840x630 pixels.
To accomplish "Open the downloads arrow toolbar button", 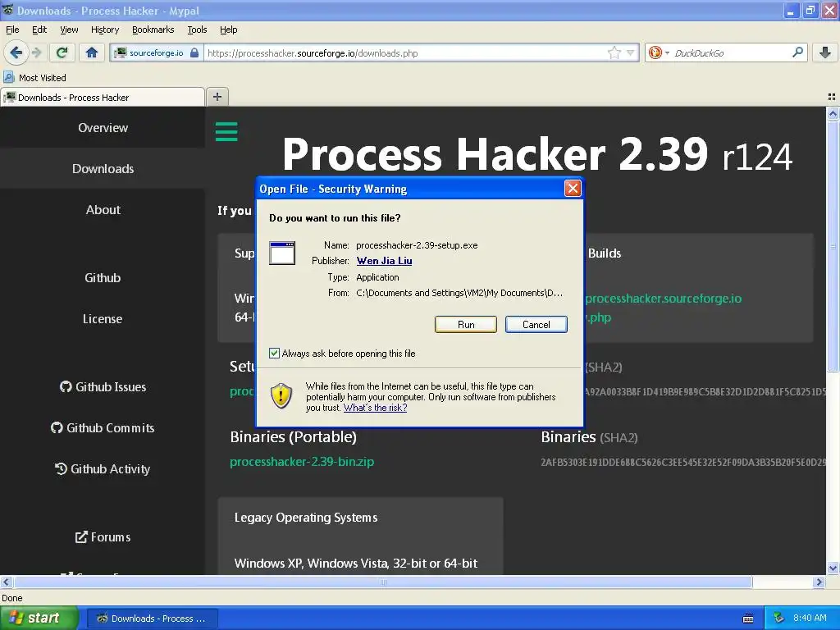I will pos(825,52).
